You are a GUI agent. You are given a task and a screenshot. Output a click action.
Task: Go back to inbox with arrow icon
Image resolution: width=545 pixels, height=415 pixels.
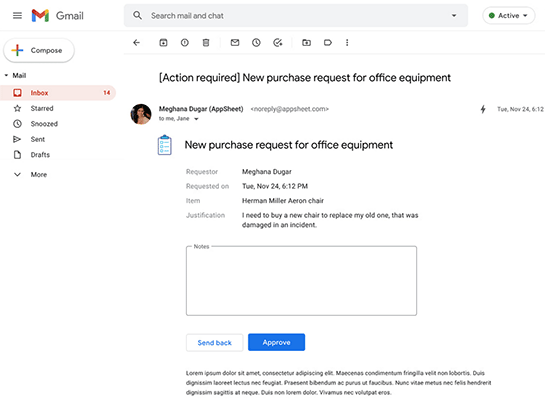pyautogui.click(x=137, y=42)
